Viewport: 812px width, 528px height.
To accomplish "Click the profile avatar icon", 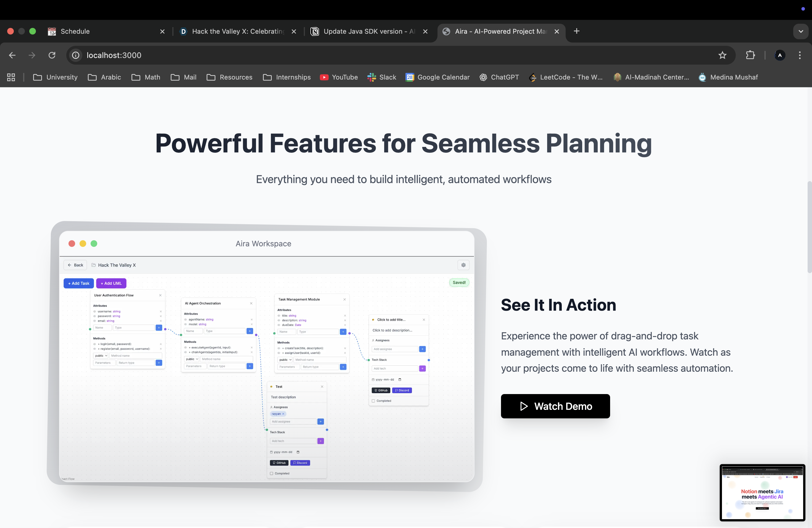I will tap(780, 55).
